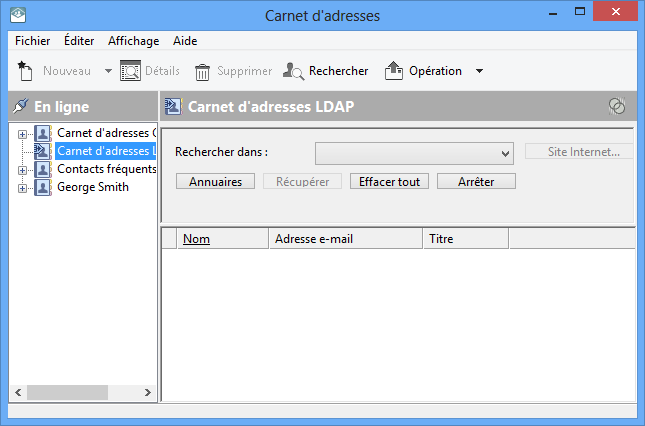Click the Récupérer button

[x=302, y=181]
